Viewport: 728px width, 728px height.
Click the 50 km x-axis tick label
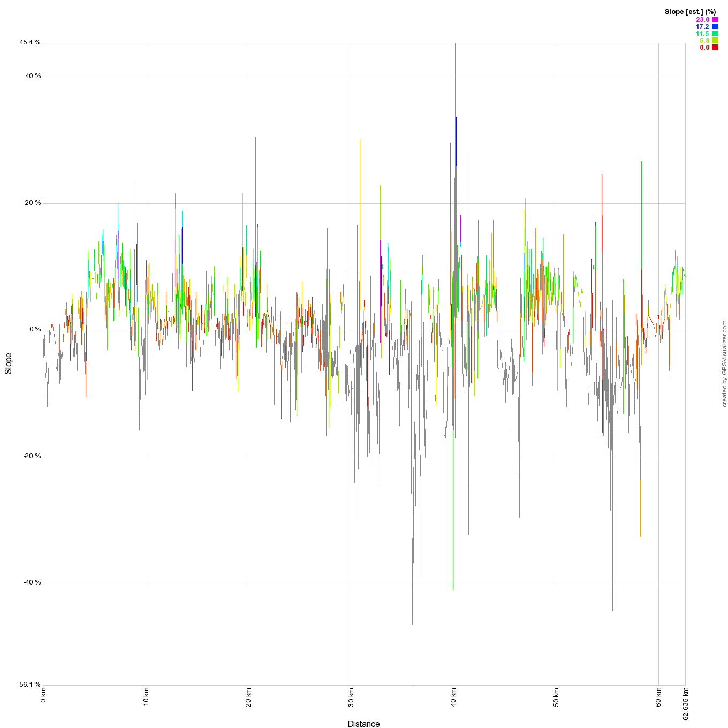click(556, 697)
